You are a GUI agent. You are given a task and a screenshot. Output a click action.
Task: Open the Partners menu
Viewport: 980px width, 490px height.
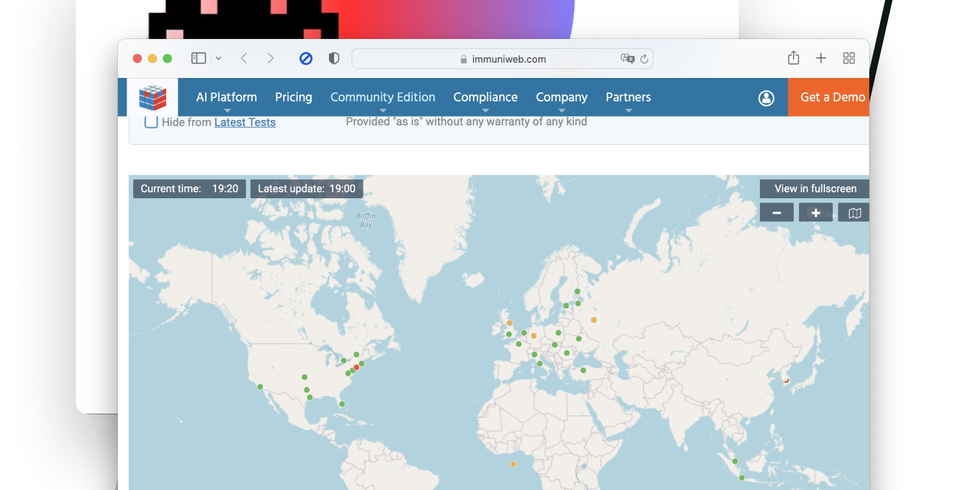coord(628,97)
